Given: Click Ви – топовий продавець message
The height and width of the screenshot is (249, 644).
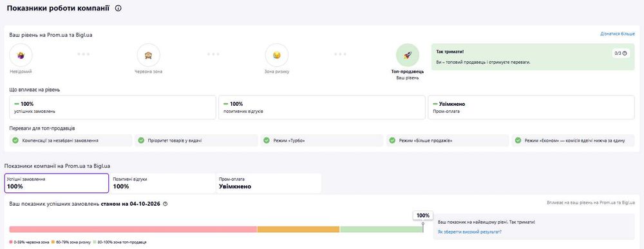Looking at the screenshot, I should tap(484, 62).
